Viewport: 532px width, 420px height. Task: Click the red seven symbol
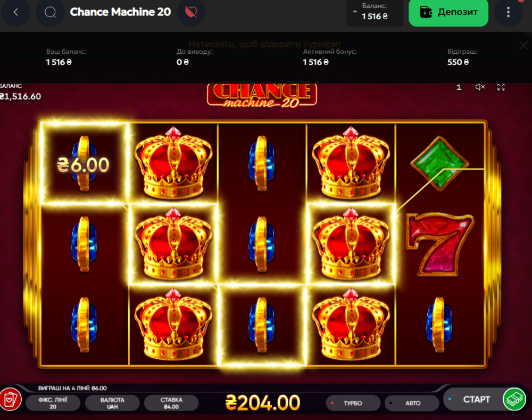point(440,244)
